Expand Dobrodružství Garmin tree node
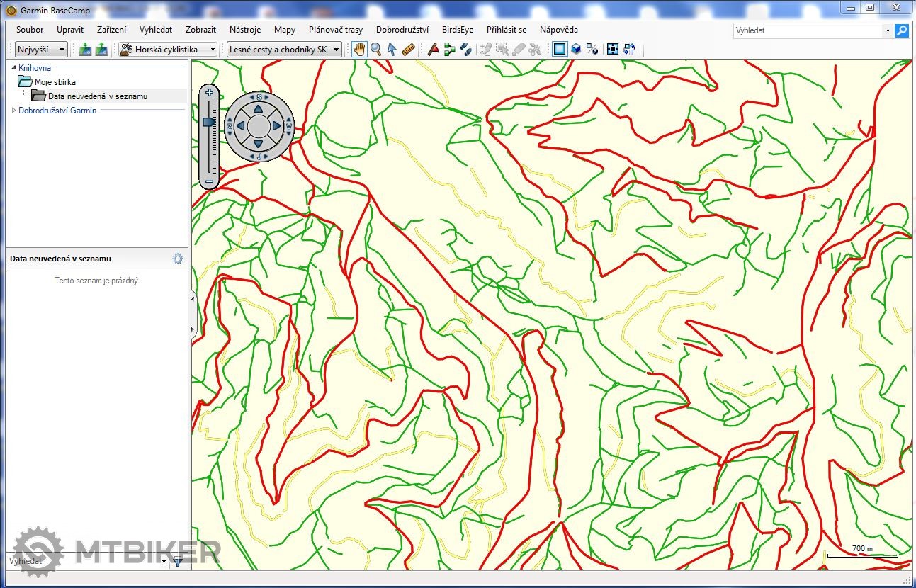916x588 pixels. 13,111
